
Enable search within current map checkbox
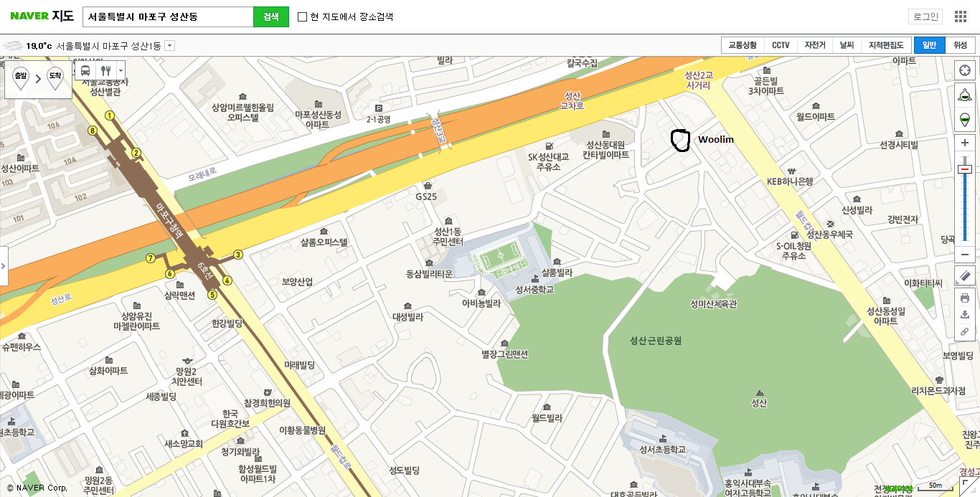[302, 16]
